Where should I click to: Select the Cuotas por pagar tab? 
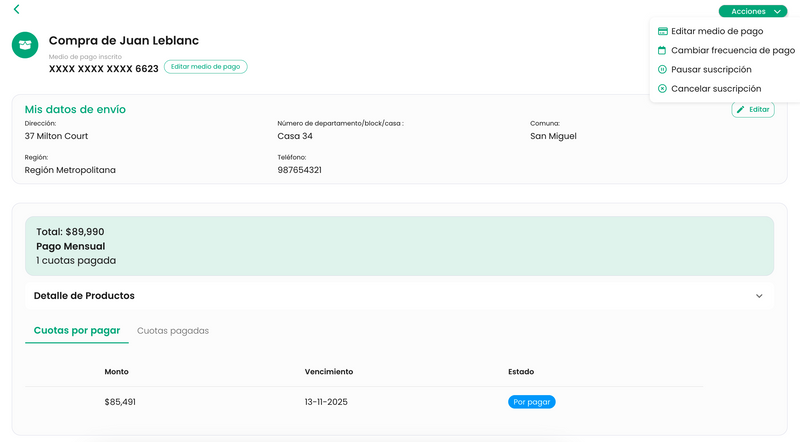coord(77,330)
